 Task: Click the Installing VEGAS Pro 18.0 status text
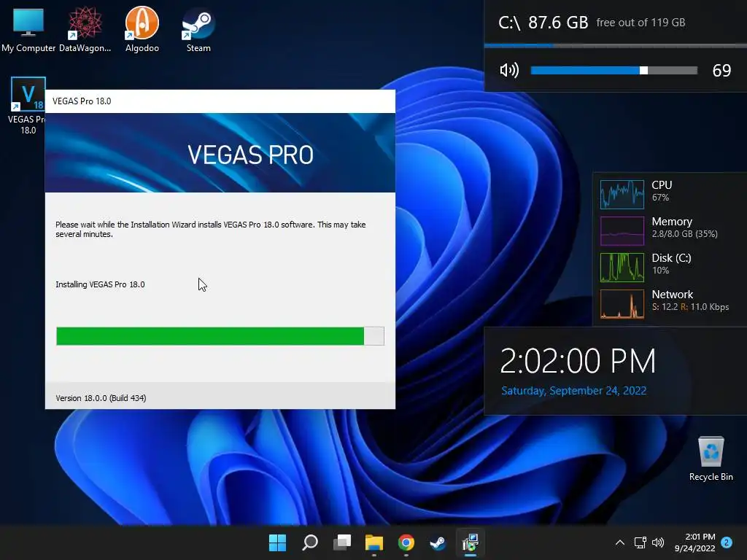[100, 284]
